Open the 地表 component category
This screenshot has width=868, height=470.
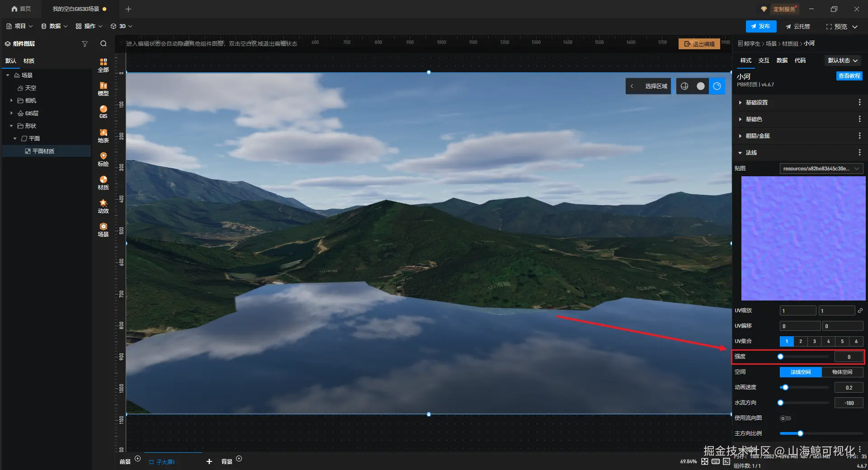click(x=104, y=136)
